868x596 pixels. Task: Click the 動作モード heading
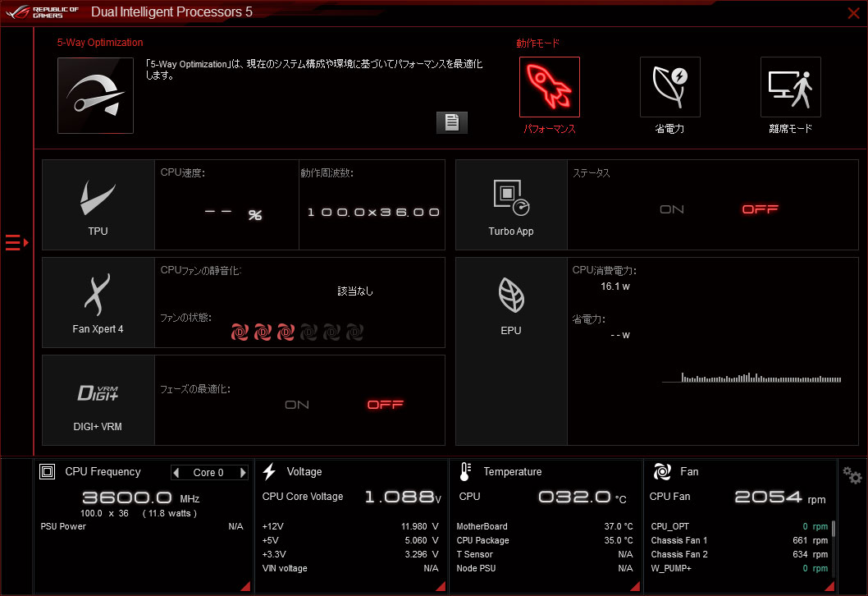pyautogui.click(x=537, y=44)
